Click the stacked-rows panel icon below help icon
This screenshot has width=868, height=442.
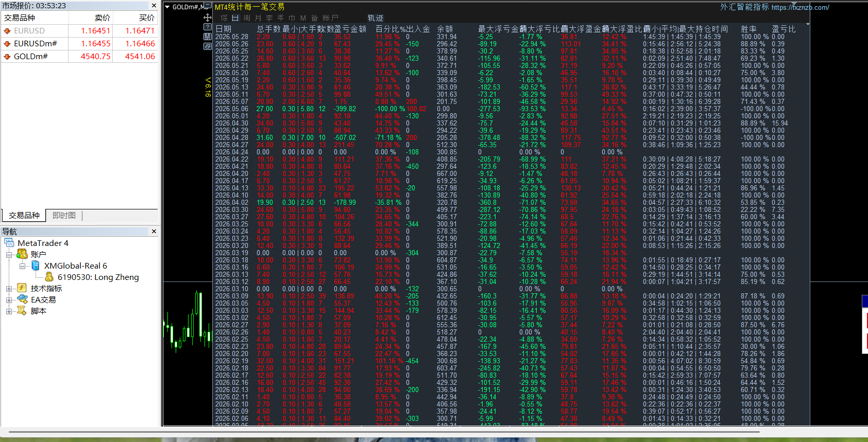(208, 37)
